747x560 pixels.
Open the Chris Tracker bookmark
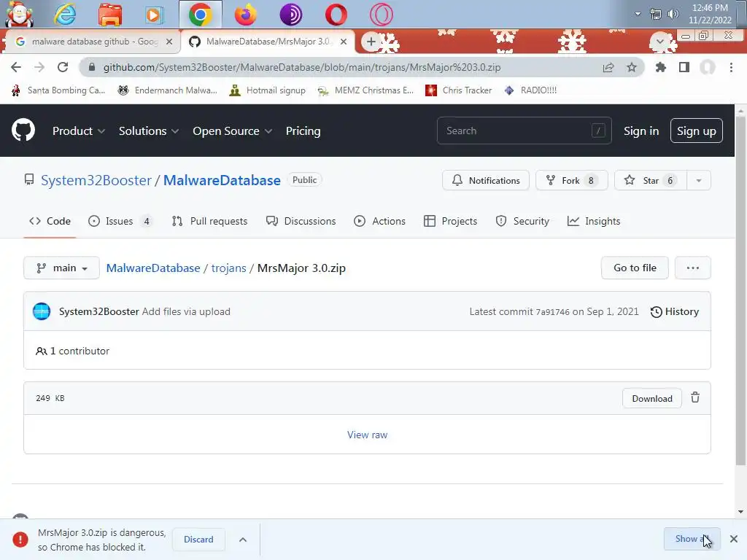[x=458, y=90]
